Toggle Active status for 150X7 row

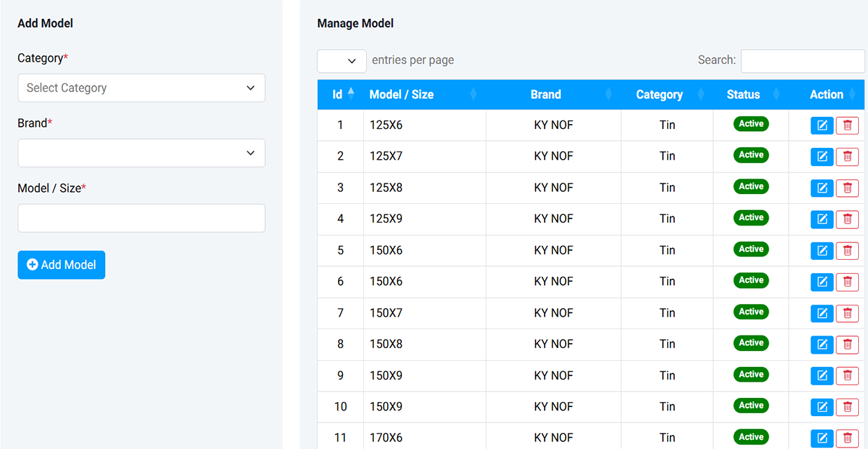(x=751, y=312)
